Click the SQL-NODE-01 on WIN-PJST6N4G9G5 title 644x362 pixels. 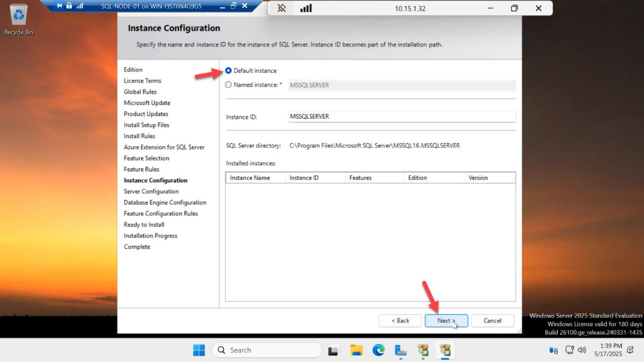point(151,7)
